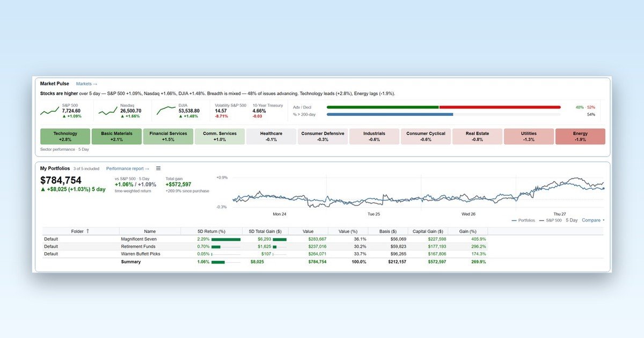Click the Folder column sort arrow

pyautogui.click(x=87, y=231)
